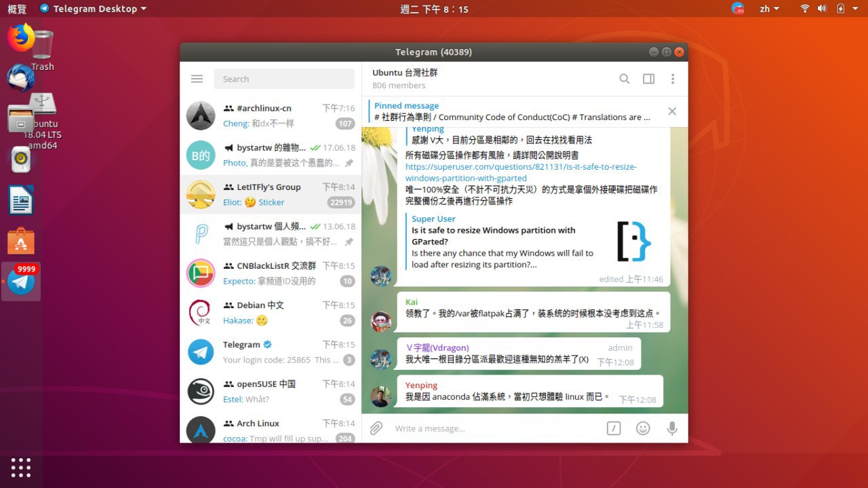Attach a file with the paperclip icon
The image size is (868, 488).
click(x=376, y=428)
